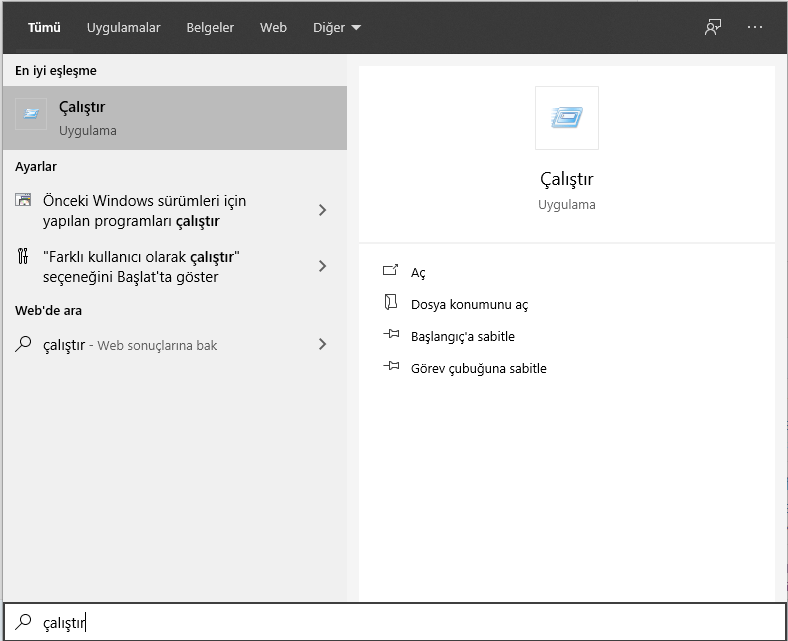
Task: Click the Web'de ara section heading
Action: (x=48, y=310)
